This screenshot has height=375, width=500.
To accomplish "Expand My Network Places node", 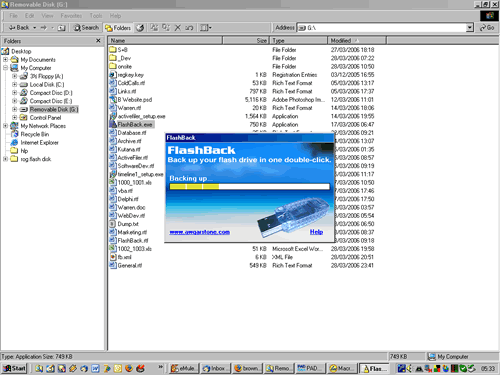I will pos(6,126).
